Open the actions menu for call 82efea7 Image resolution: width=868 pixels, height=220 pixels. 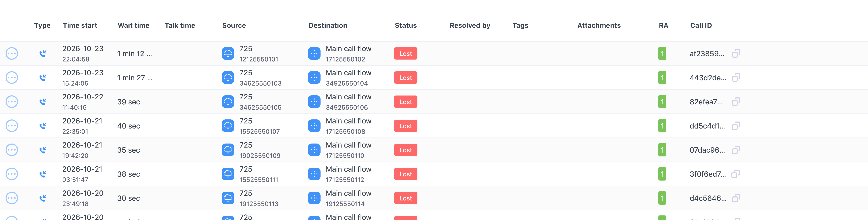(x=12, y=102)
